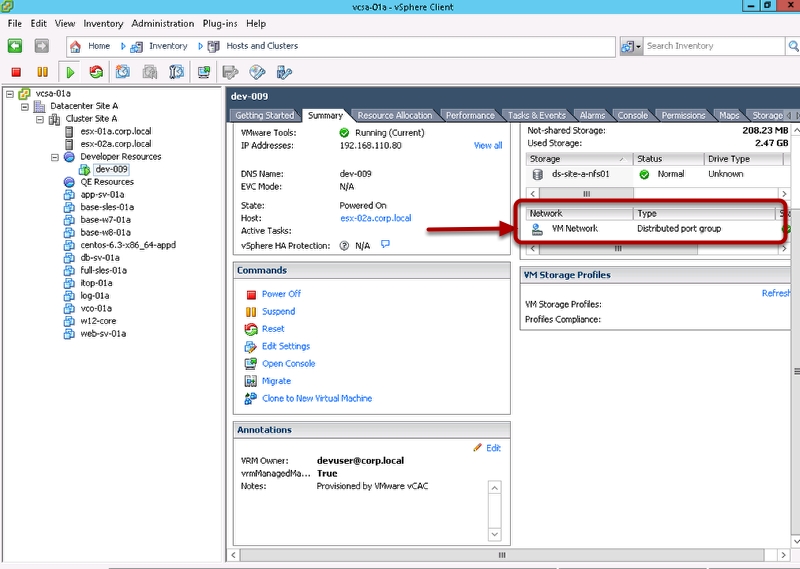The image size is (800, 569).
Task: Click the Notes scroll down arrow
Action: (494, 534)
